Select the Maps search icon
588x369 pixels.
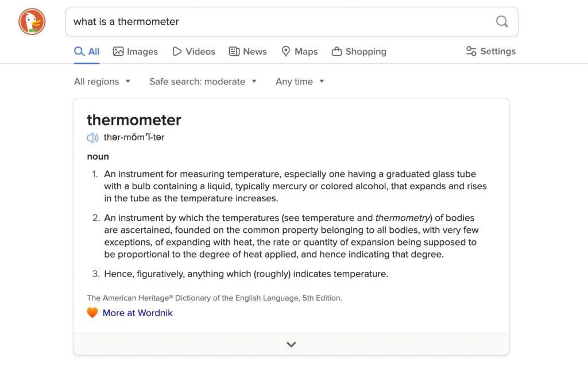point(286,51)
